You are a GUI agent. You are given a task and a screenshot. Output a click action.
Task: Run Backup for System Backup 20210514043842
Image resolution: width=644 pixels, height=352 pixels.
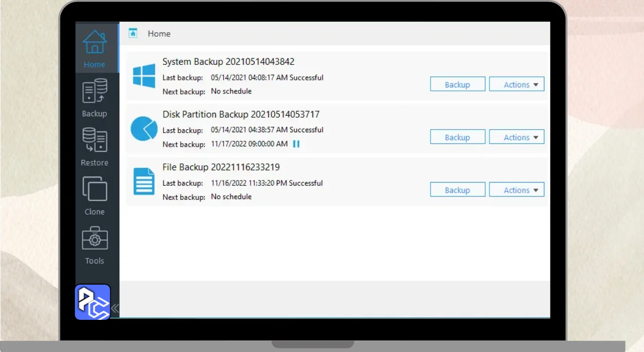point(457,84)
